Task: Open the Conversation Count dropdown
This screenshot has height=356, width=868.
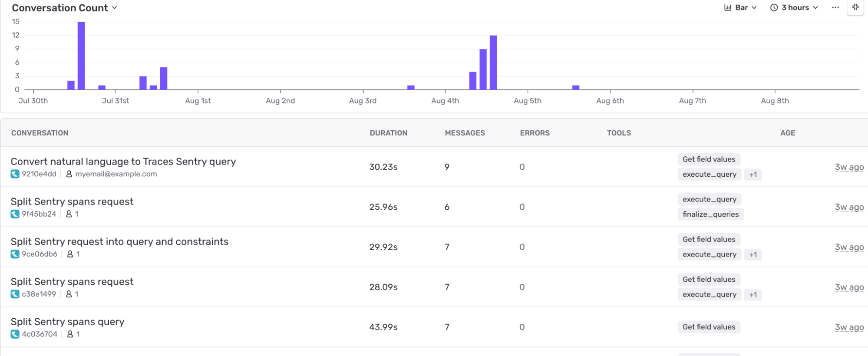Action: (x=64, y=8)
